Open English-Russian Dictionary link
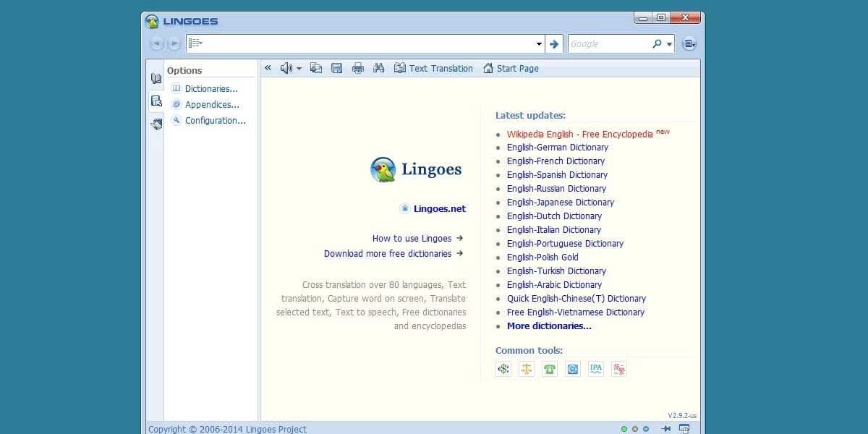 coord(556,188)
